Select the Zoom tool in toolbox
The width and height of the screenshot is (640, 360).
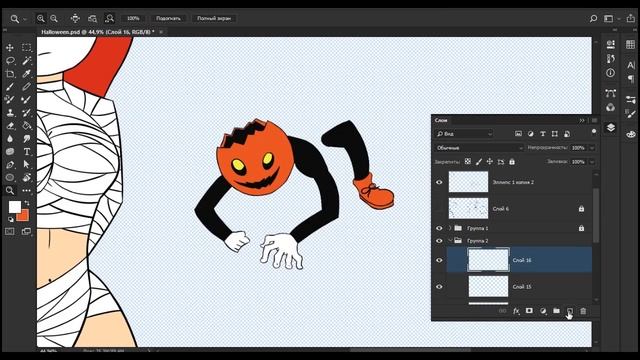pos(10,191)
